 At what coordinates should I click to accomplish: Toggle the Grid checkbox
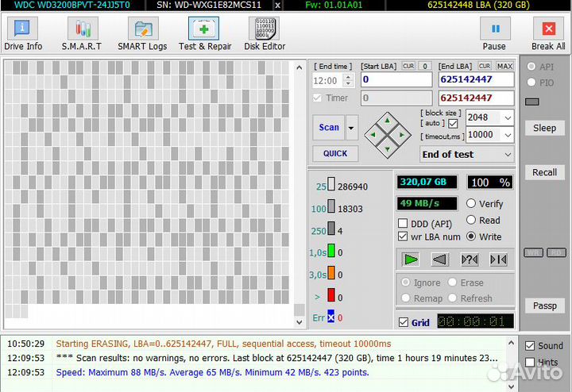[x=404, y=323]
